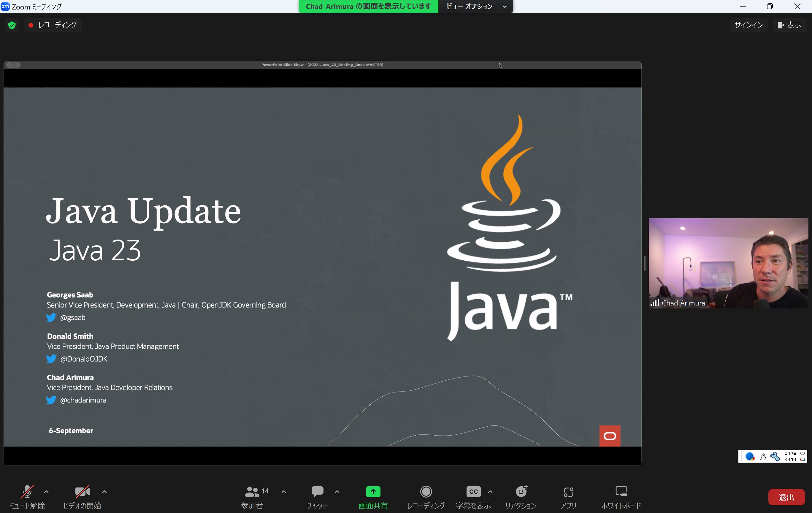
Task: Click the Twitter icon beside @chadarimura
Action: point(51,400)
